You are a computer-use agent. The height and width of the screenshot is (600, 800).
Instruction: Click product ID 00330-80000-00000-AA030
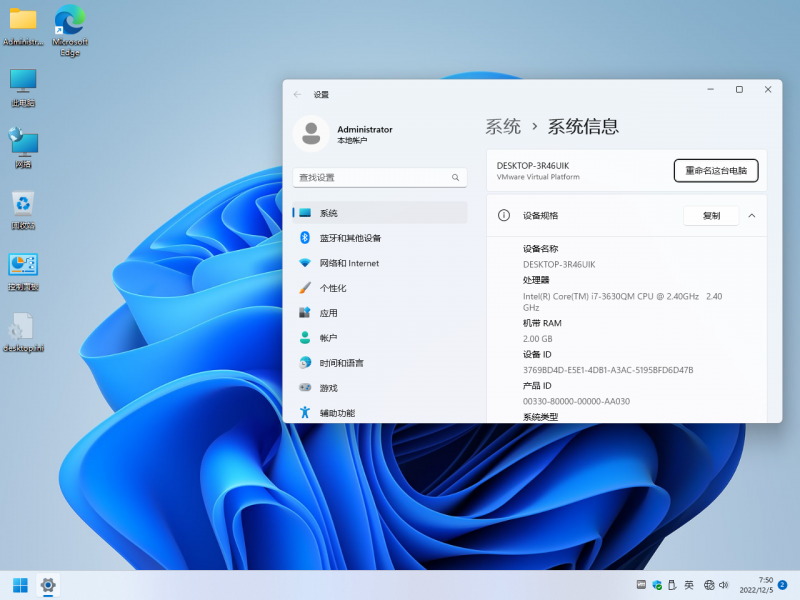point(577,401)
